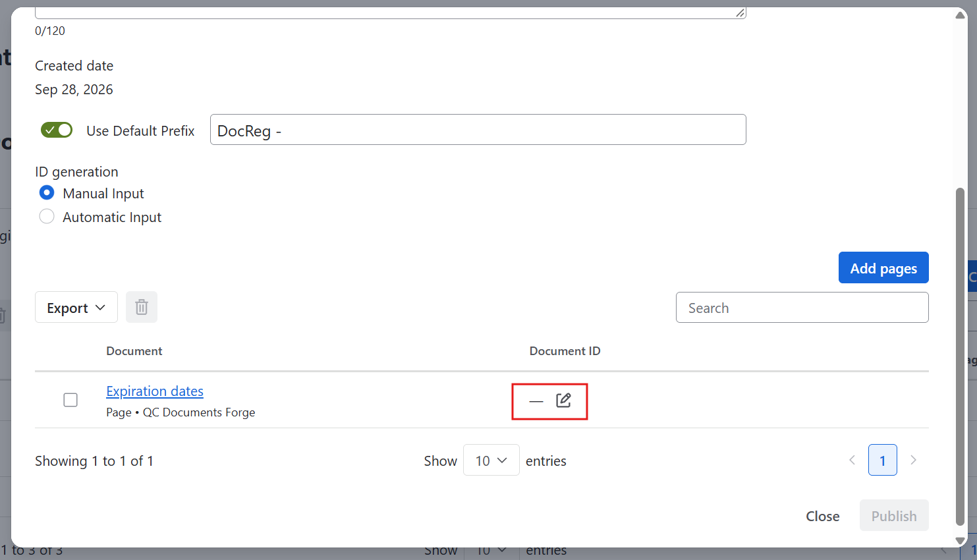Open the Export dropdown menu
The image size is (977, 560).
click(x=76, y=307)
